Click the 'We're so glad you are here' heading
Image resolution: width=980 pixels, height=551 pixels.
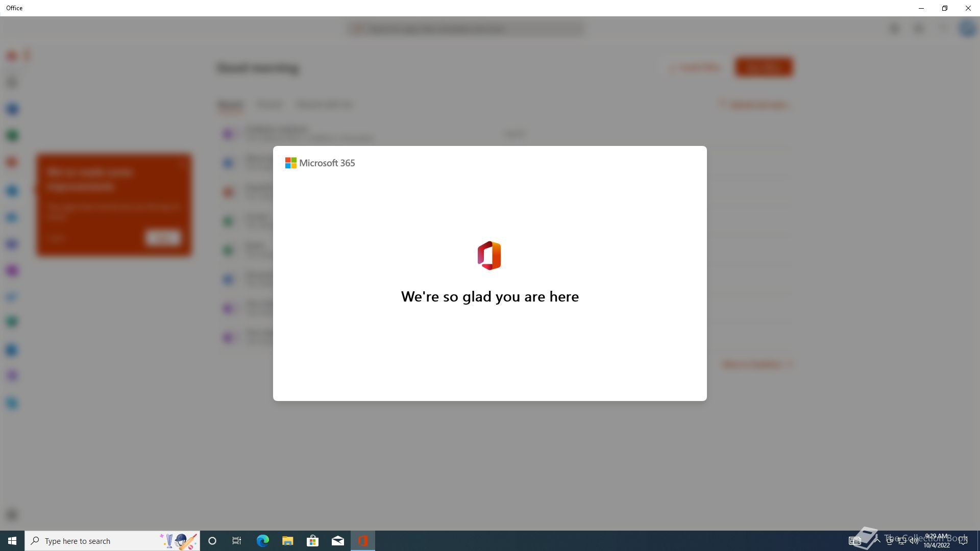click(490, 296)
